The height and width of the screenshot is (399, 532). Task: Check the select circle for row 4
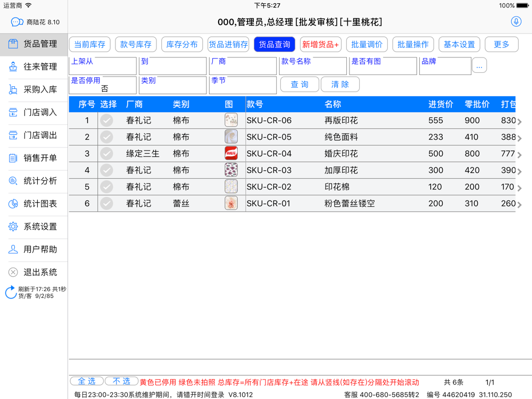click(106, 170)
